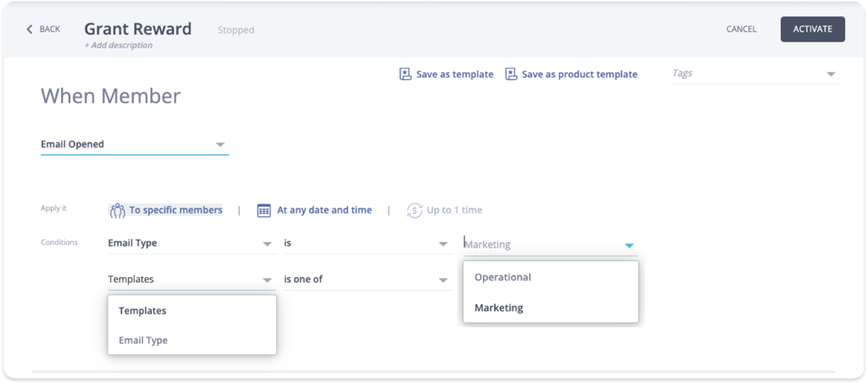Click the Add description link
Screen dimensions: 868x384
point(119,46)
